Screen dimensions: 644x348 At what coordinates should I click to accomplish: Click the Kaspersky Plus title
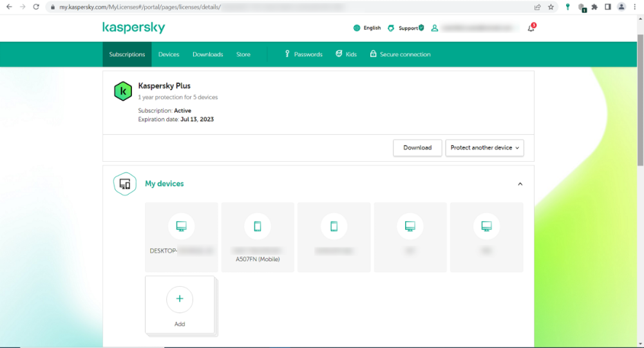point(164,86)
